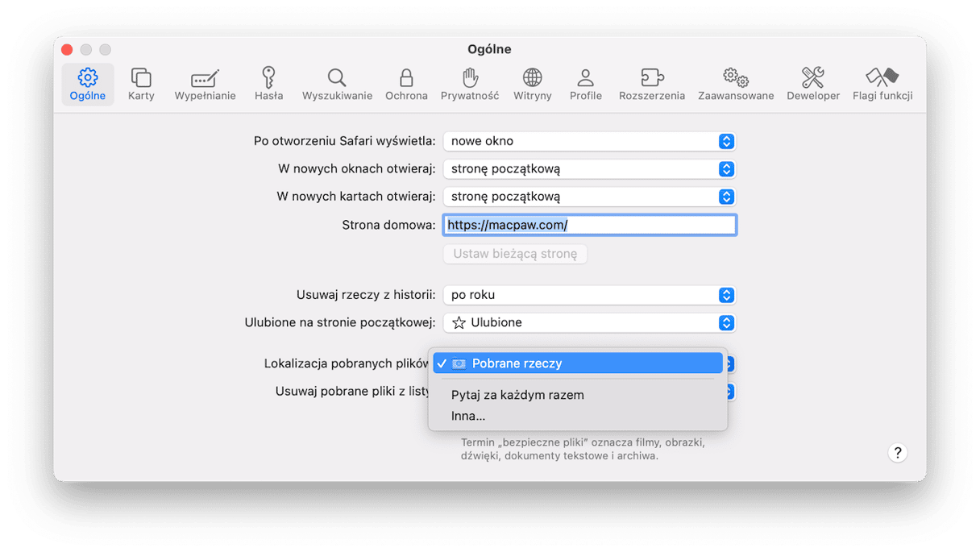Open the Deweloper tools pane
This screenshot has height=552, width=980.
pyautogui.click(x=812, y=85)
